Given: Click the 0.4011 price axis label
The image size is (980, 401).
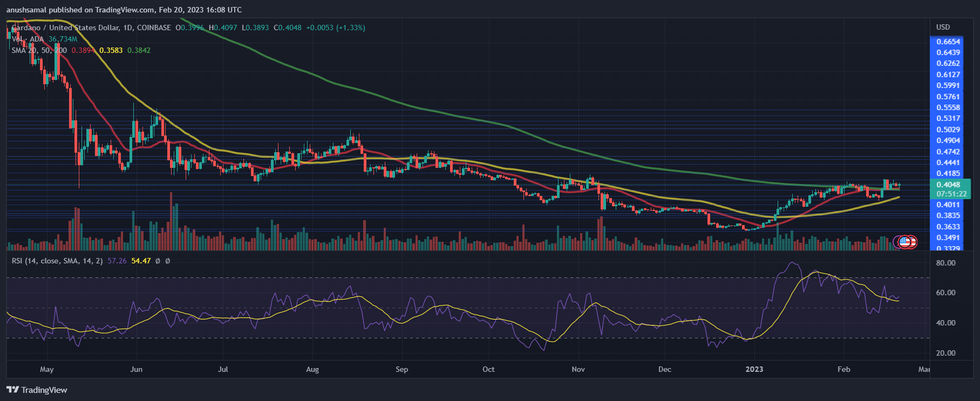Looking at the screenshot, I should click(948, 205).
